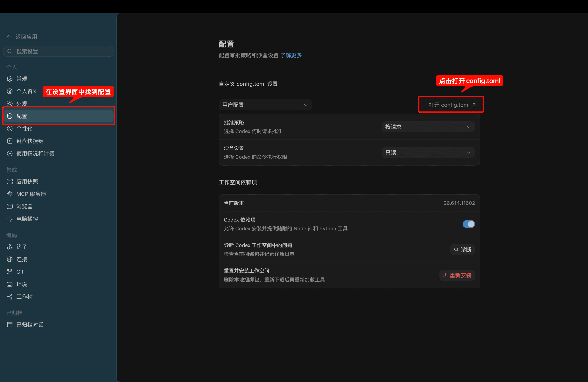Click the sun icon next to 外观
Viewport: 588px width, 382px height.
[x=10, y=103]
